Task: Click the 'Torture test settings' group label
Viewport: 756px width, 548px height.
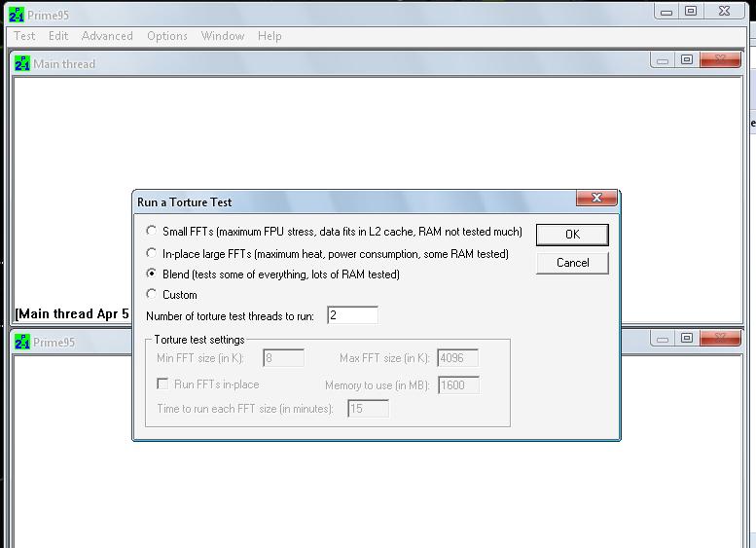Action: 199,340
